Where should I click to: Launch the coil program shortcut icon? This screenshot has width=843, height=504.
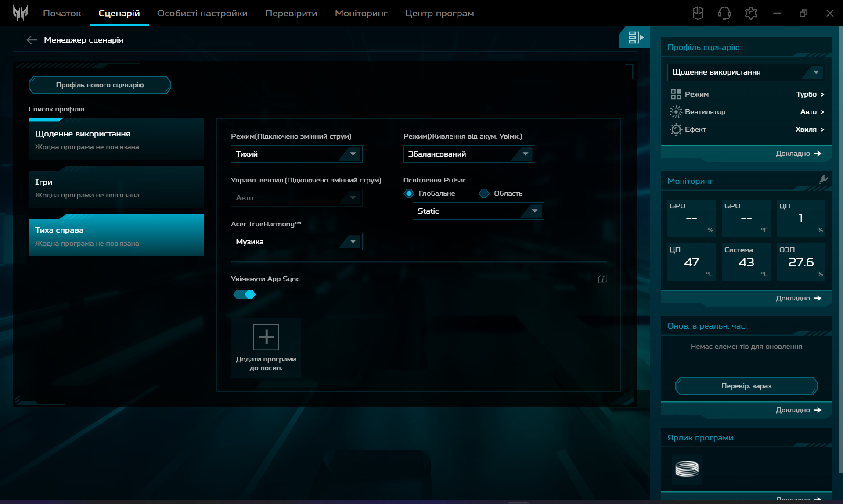pyautogui.click(x=687, y=469)
